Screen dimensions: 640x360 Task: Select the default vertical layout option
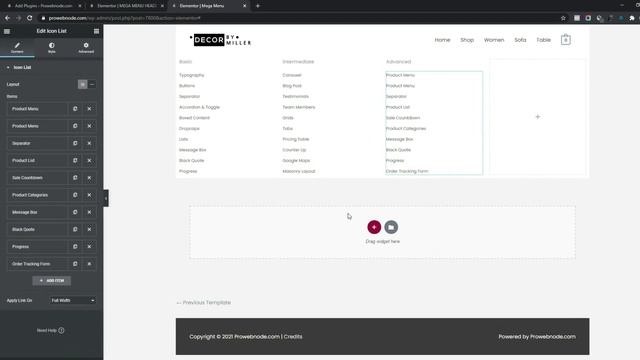point(82,84)
